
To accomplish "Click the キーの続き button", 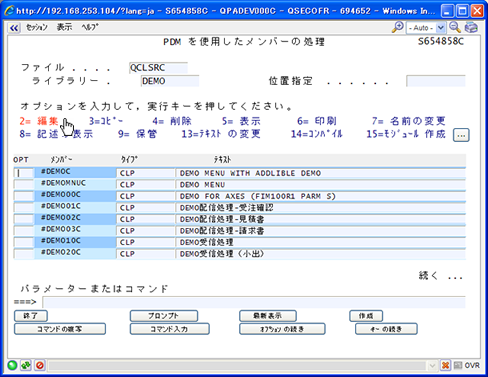I will click(386, 329).
